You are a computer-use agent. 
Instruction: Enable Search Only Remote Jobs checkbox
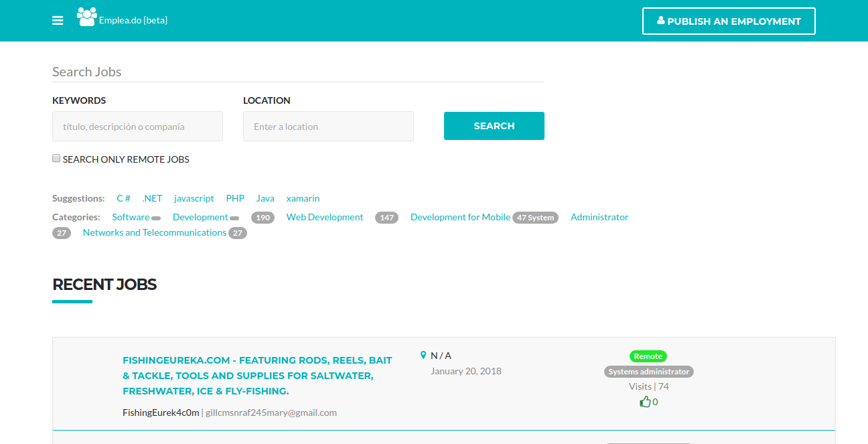(x=56, y=159)
